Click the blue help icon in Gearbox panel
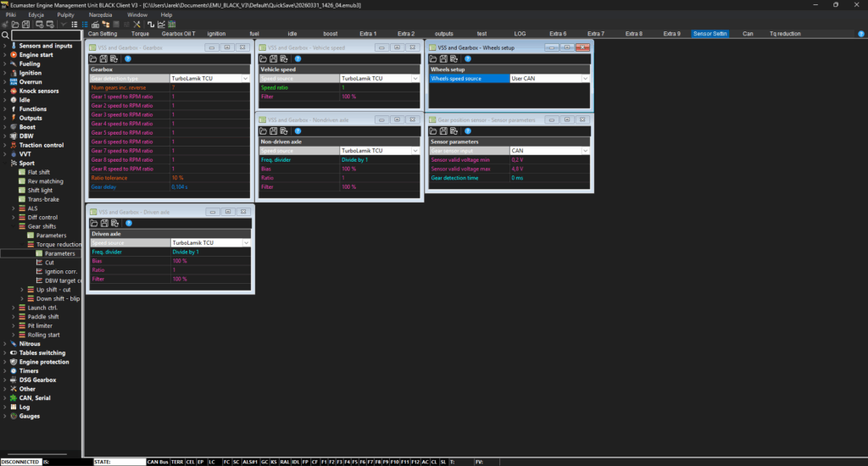The image size is (868, 466). pyautogui.click(x=127, y=58)
